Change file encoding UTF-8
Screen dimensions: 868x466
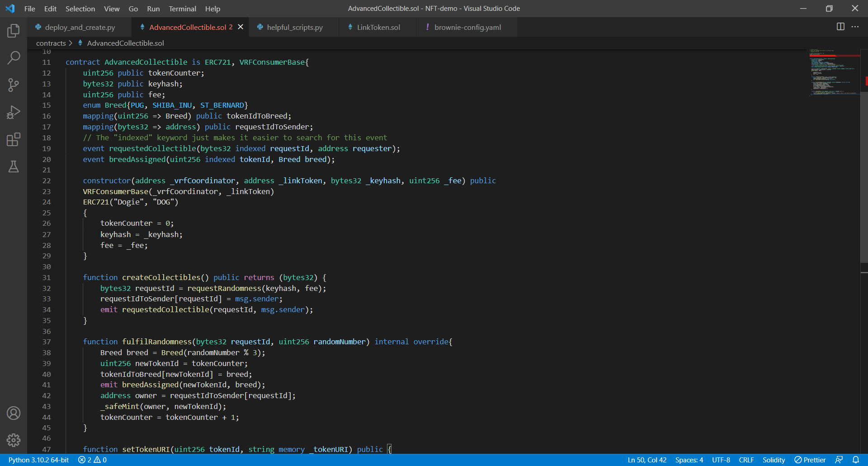coord(721,460)
